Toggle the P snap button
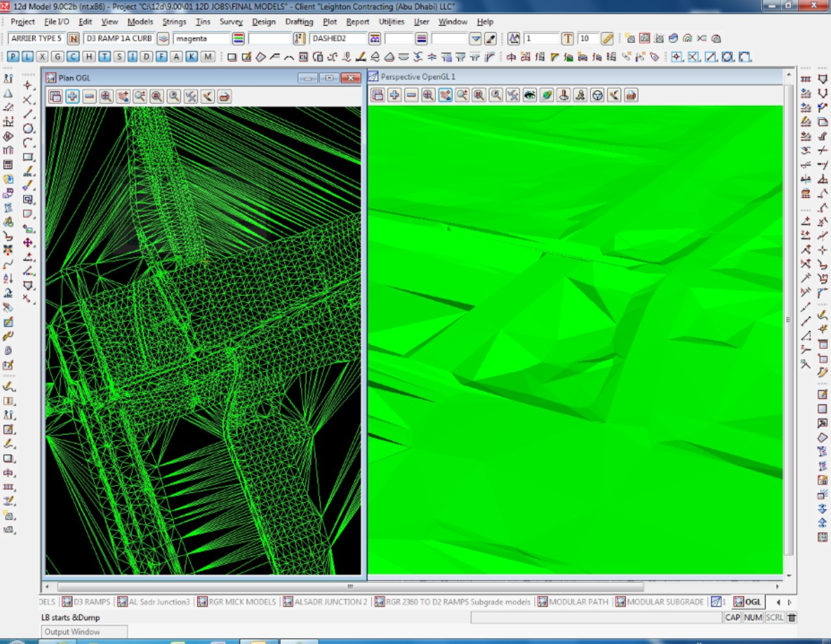Viewport: 831px width, 644px height. (x=13, y=57)
